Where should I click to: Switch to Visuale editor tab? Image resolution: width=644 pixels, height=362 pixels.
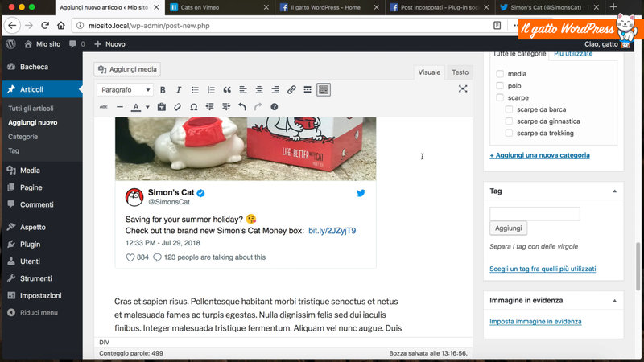(429, 72)
